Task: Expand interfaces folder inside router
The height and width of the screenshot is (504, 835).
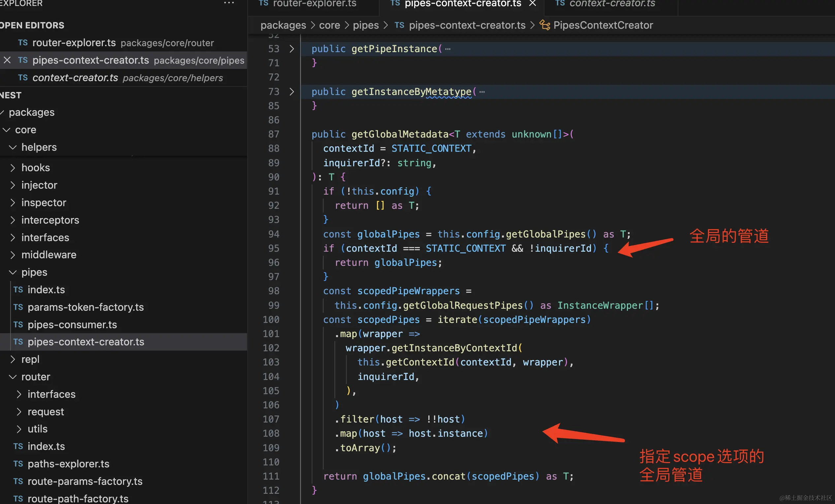Action: pyautogui.click(x=19, y=394)
